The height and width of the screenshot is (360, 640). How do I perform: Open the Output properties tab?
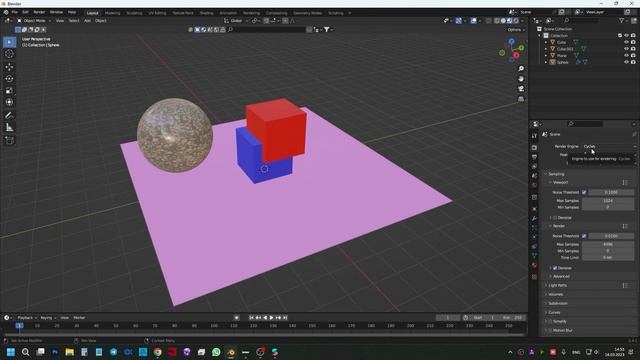click(x=534, y=157)
